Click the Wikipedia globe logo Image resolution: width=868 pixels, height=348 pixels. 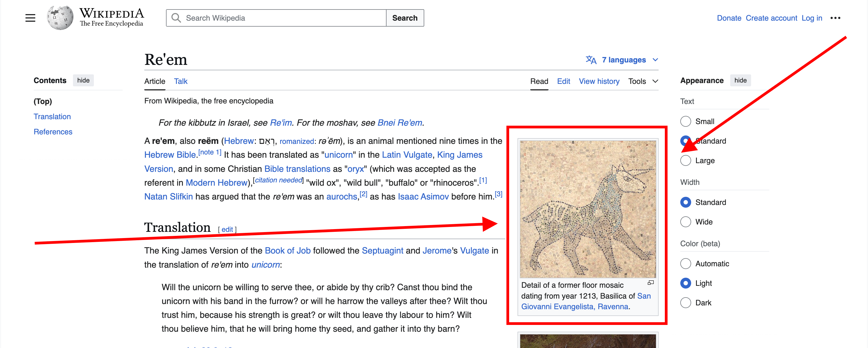tap(60, 18)
